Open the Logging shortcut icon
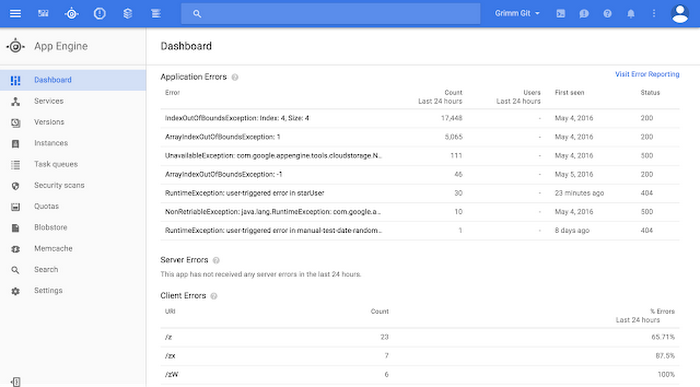This screenshot has width=700, height=387. 156,13
